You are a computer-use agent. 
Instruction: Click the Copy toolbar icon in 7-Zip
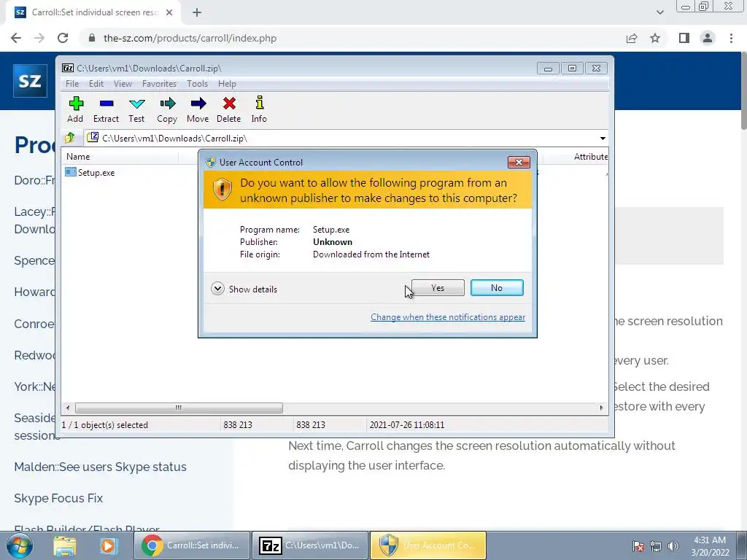coord(167,109)
